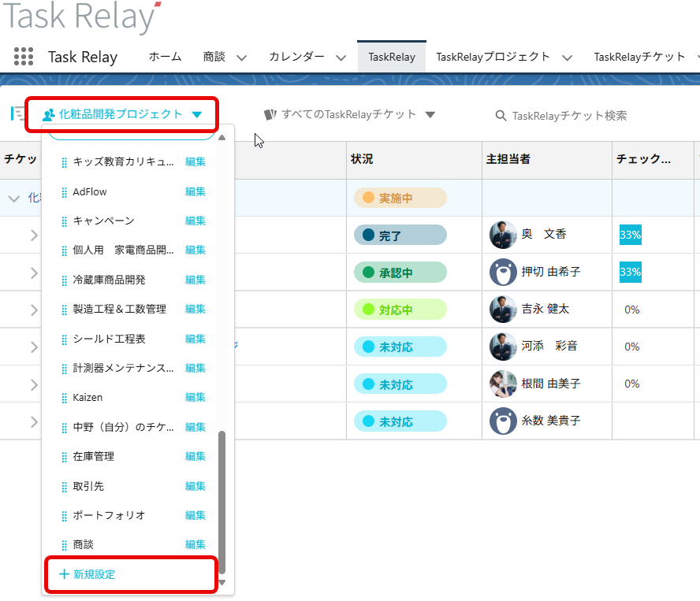Expand the row with status 完了

[x=34, y=236]
